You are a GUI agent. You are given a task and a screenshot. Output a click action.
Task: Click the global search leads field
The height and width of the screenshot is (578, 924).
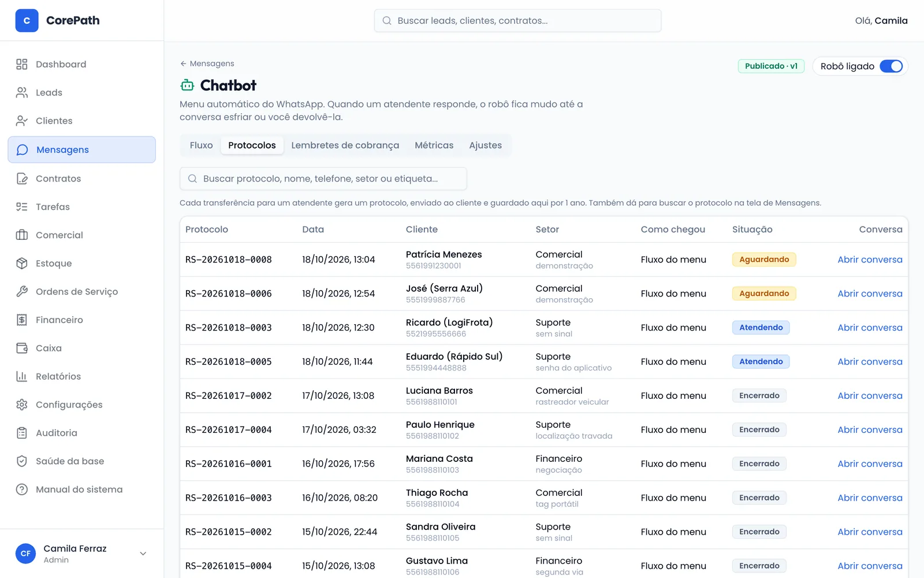click(517, 21)
